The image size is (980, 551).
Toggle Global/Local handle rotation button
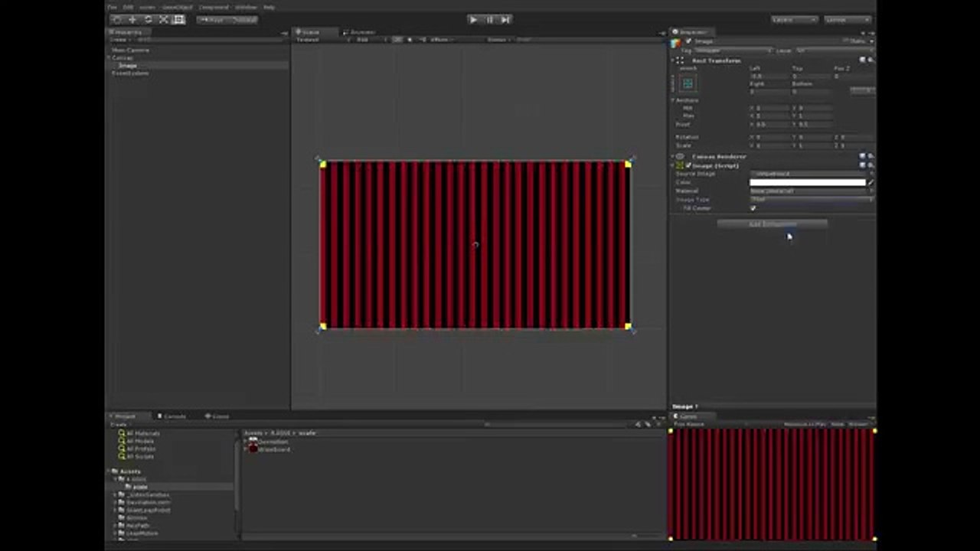click(x=243, y=20)
